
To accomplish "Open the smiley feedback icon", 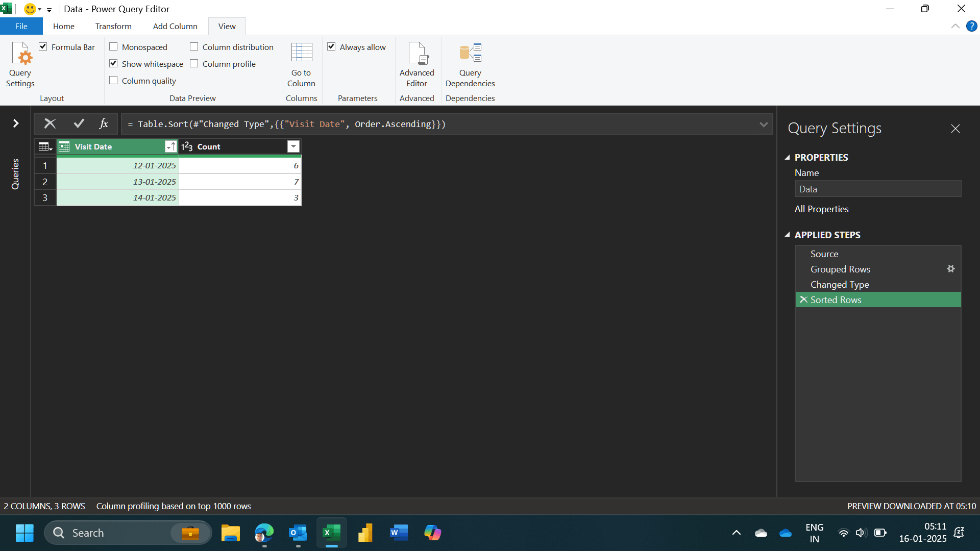I will point(30,9).
